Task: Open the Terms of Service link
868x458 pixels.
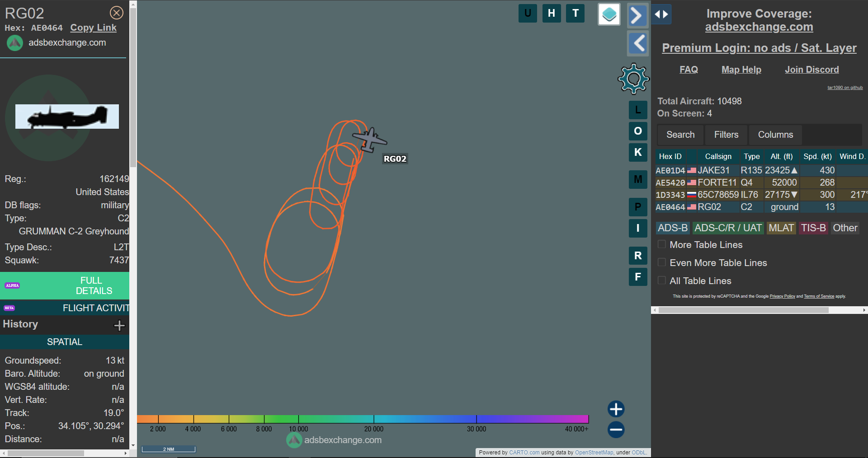Action: point(819,296)
